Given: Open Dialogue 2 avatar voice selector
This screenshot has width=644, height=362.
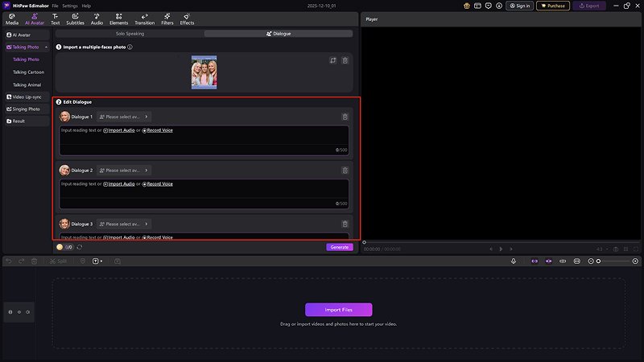Looking at the screenshot, I should click(x=124, y=171).
